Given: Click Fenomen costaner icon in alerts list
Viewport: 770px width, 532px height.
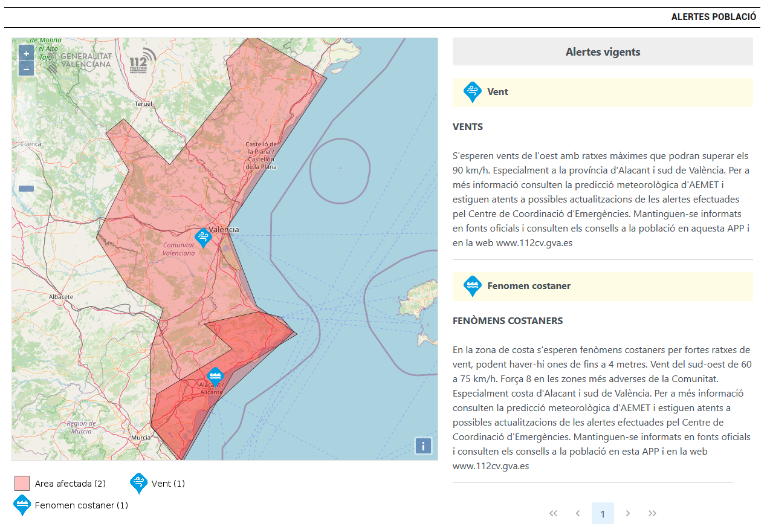Looking at the screenshot, I should [x=473, y=286].
